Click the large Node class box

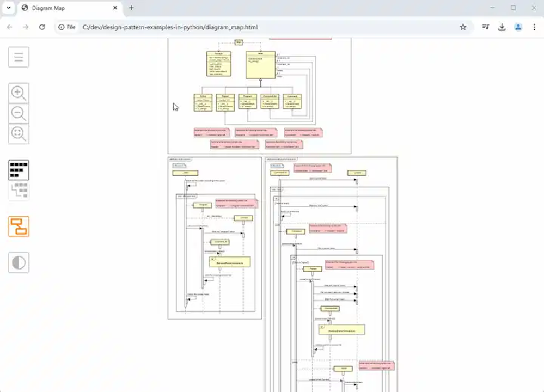click(x=260, y=65)
